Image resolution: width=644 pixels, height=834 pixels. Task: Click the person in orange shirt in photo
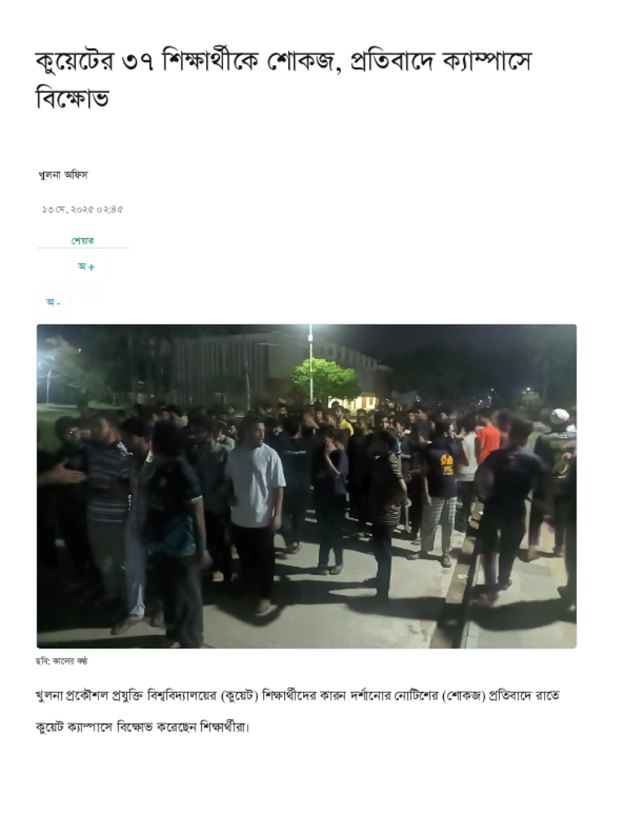(x=487, y=441)
